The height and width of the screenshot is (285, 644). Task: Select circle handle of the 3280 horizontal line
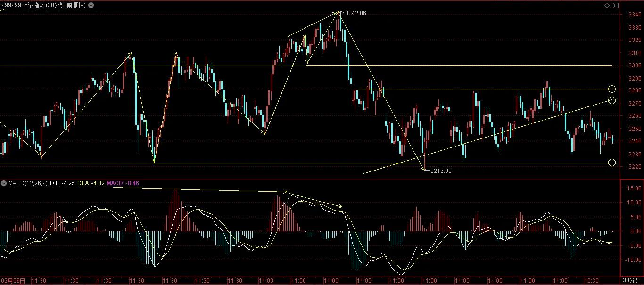point(612,89)
